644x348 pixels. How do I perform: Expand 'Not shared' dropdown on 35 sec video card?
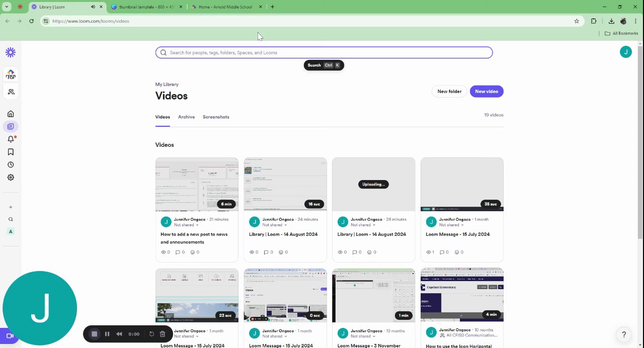tap(452, 225)
